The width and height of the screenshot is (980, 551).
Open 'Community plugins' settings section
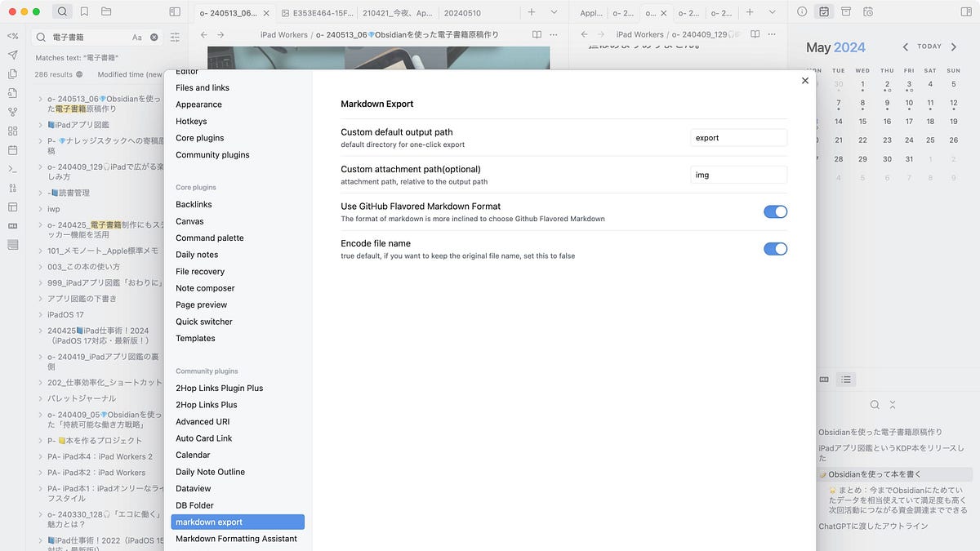[x=212, y=155]
